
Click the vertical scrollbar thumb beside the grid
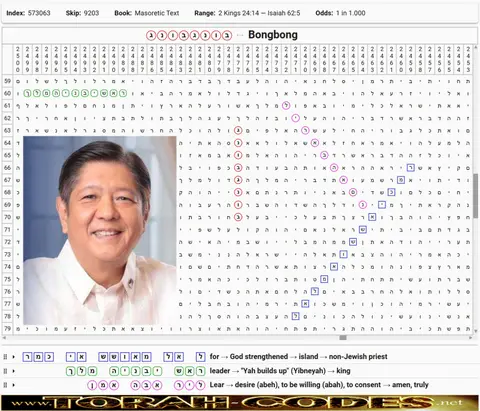pos(475,196)
